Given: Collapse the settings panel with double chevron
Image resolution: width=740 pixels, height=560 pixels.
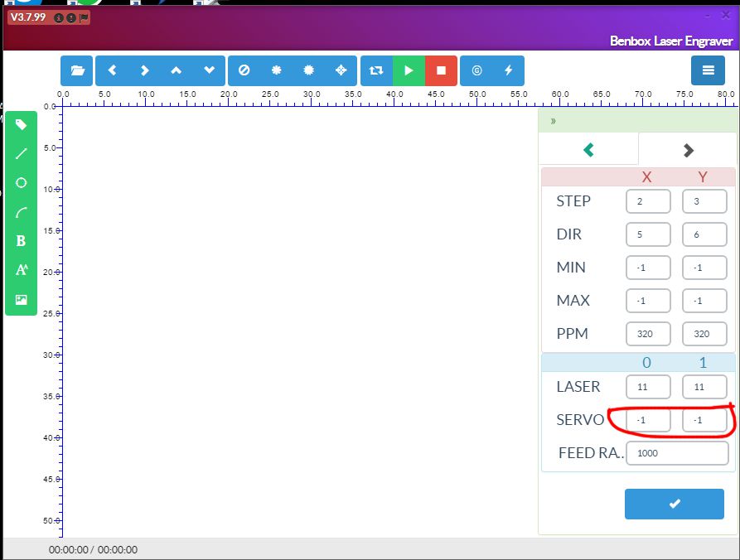Looking at the screenshot, I should 553,121.
